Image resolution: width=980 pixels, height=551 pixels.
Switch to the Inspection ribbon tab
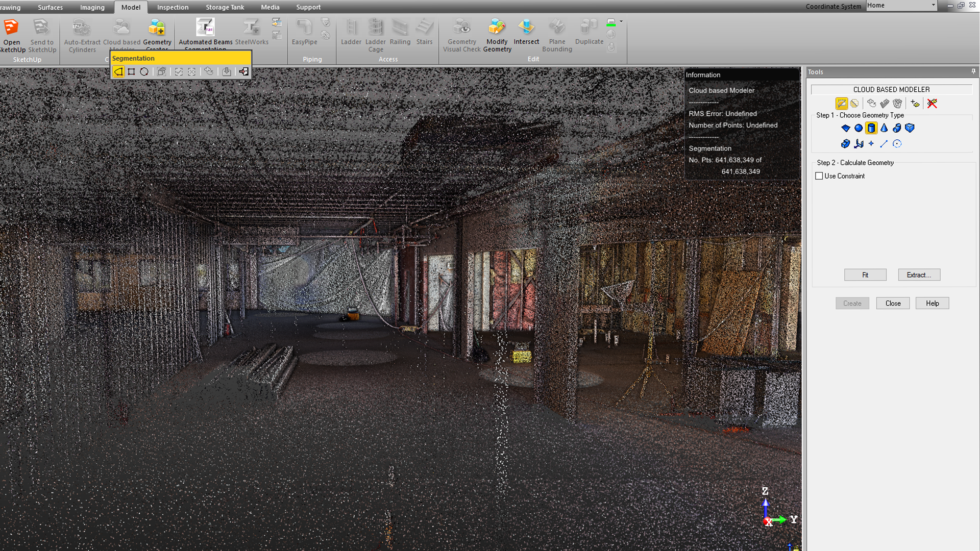[x=173, y=7]
